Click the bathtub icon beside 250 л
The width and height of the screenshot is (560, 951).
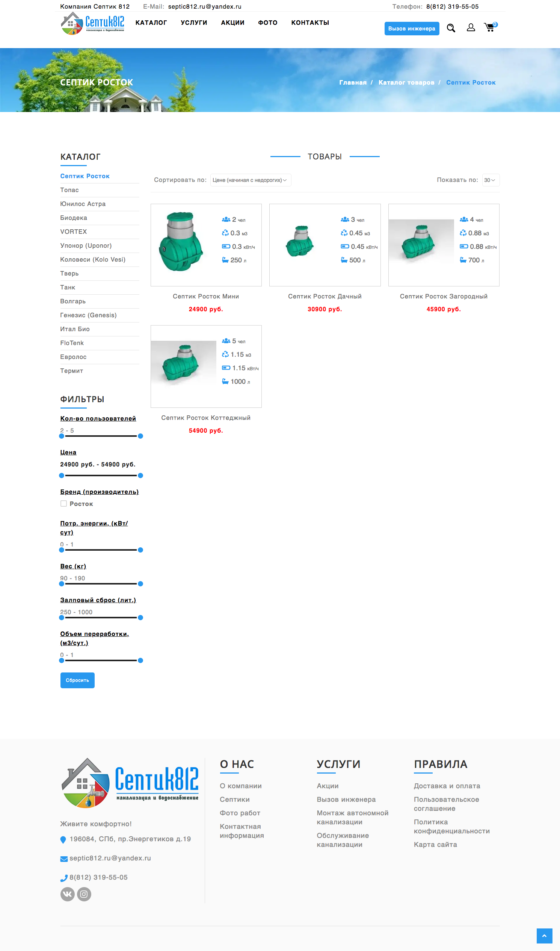click(x=225, y=260)
